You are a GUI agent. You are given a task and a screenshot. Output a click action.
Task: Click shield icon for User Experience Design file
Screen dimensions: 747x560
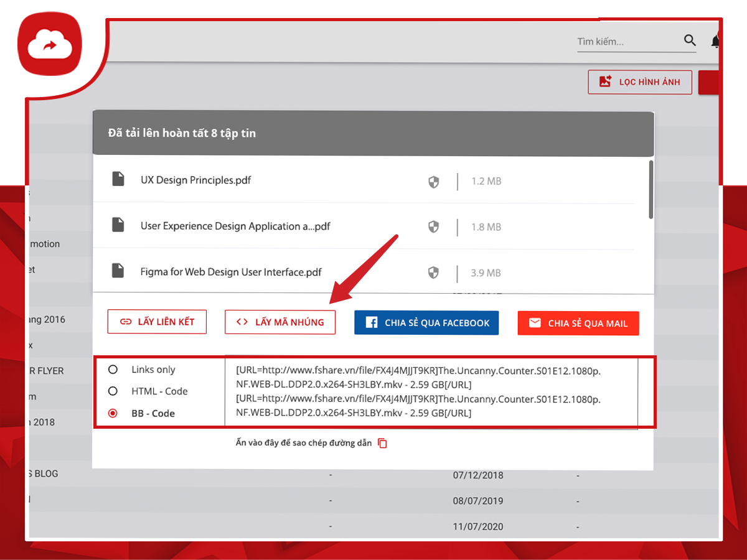pos(434,227)
